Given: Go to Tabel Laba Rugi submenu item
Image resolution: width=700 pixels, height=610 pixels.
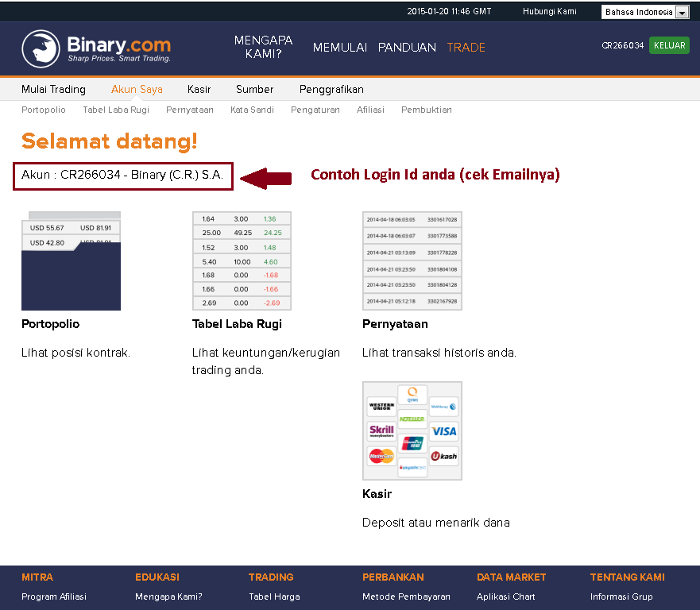Looking at the screenshot, I should point(116,110).
